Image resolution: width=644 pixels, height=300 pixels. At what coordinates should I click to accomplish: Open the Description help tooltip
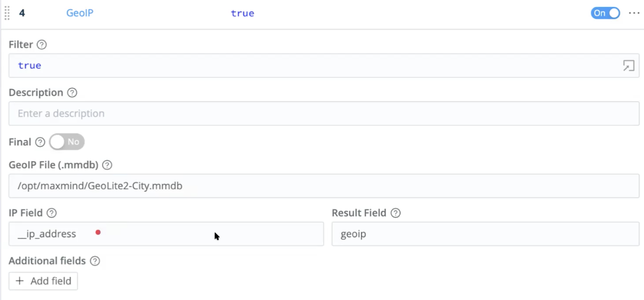[x=72, y=93]
